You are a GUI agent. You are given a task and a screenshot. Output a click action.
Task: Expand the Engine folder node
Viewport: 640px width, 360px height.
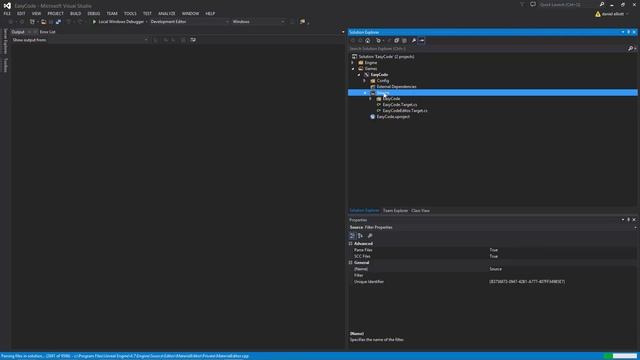pyautogui.click(x=353, y=63)
